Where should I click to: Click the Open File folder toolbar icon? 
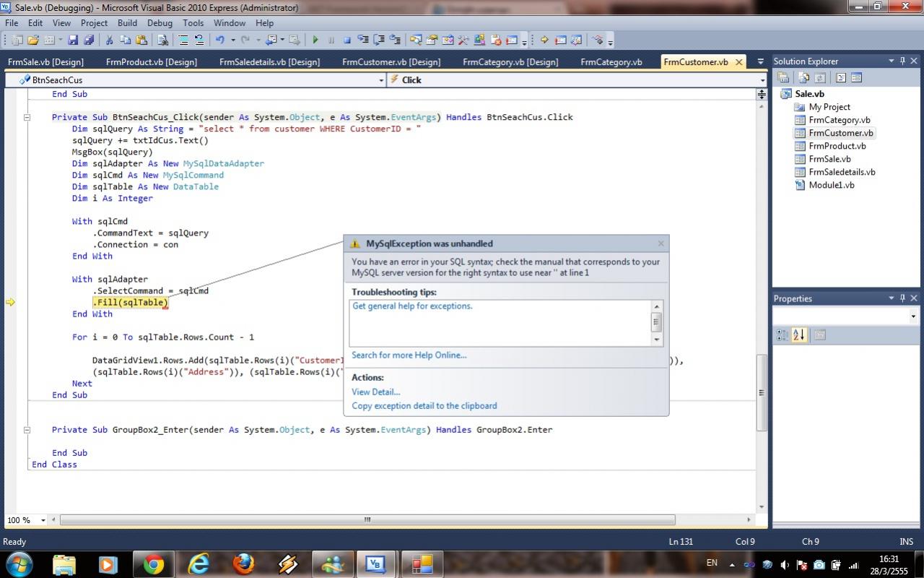point(32,40)
